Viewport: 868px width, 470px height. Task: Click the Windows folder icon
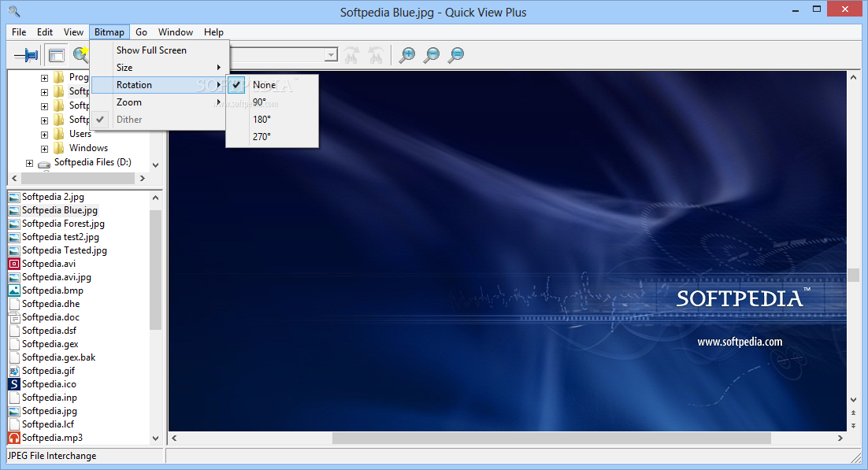click(x=58, y=148)
